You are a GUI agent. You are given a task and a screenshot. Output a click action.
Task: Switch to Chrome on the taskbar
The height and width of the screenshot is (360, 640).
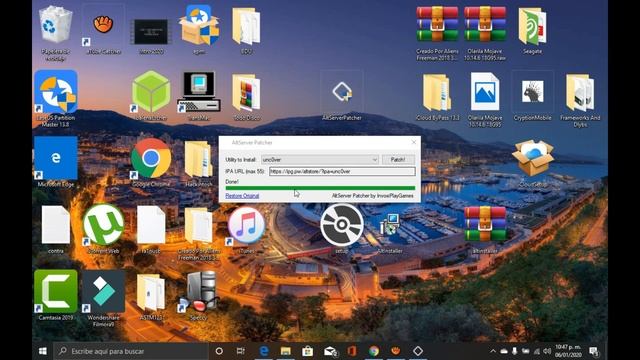374,351
